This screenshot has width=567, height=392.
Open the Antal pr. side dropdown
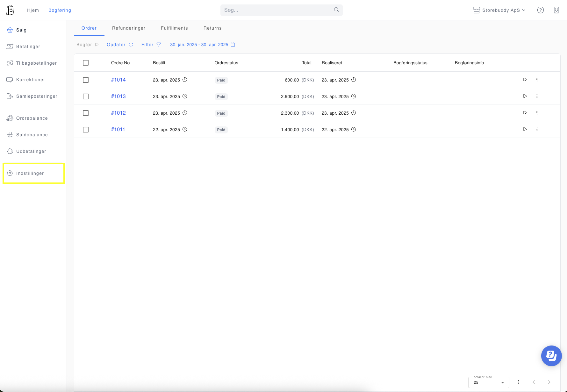click(489, 382)
